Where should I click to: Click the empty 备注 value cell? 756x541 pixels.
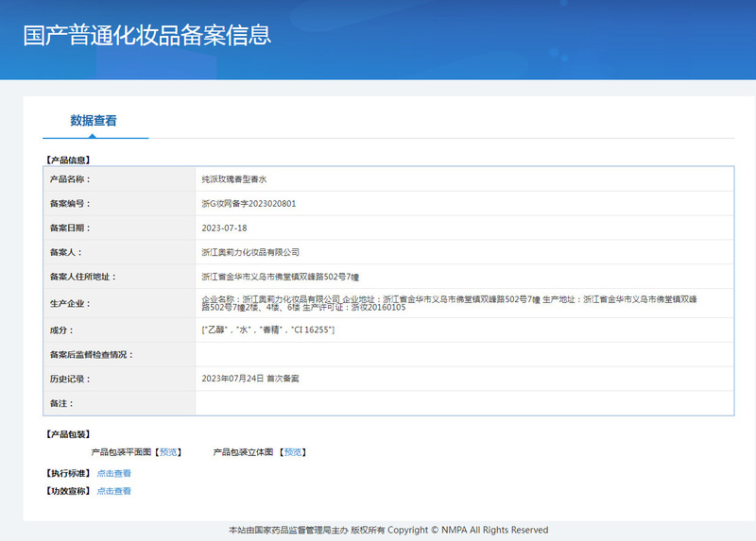tap(463, 403)
